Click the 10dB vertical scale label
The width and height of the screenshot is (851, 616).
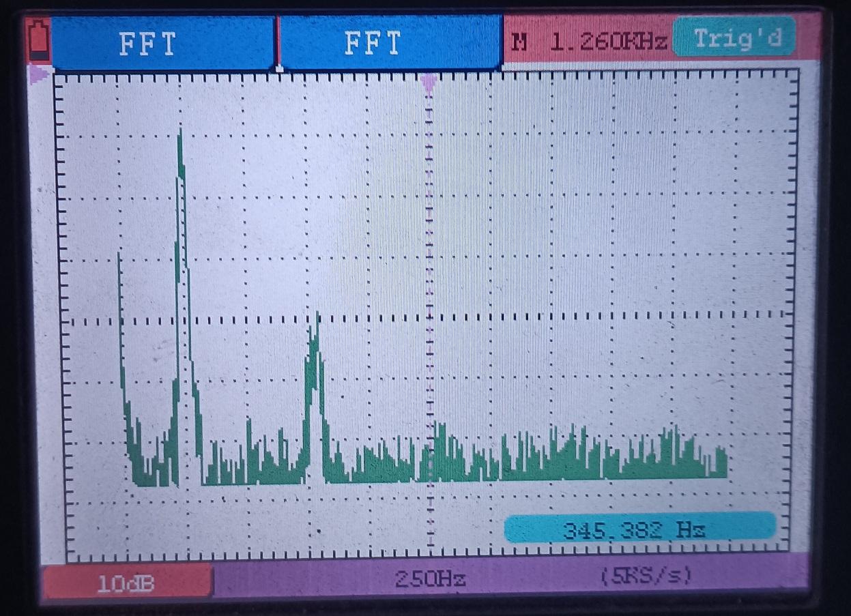coord(126,583)
